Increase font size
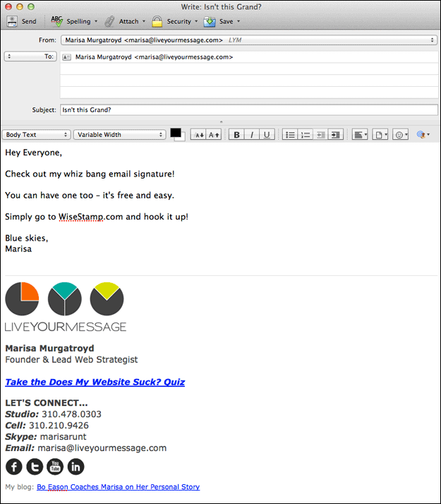 [214, 135]
